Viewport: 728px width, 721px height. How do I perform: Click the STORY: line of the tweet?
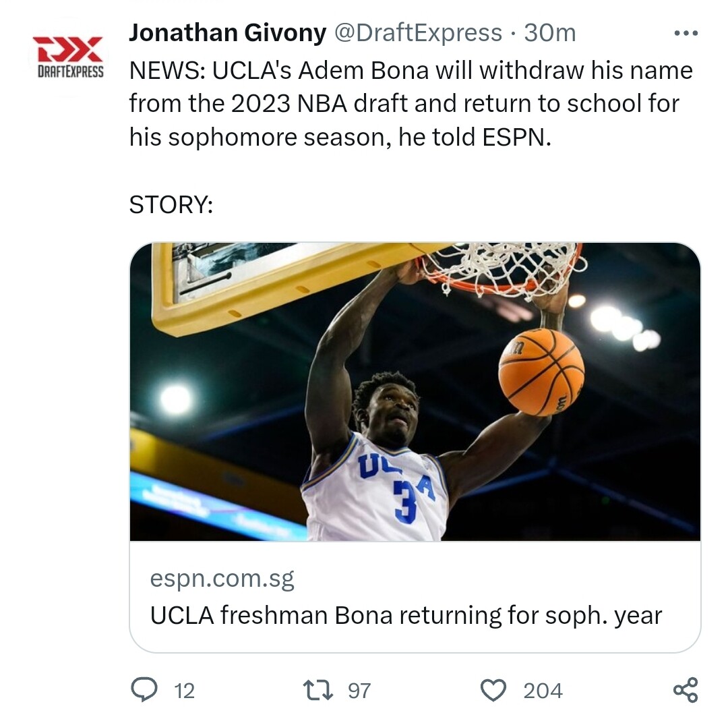[x=171, y=204]
